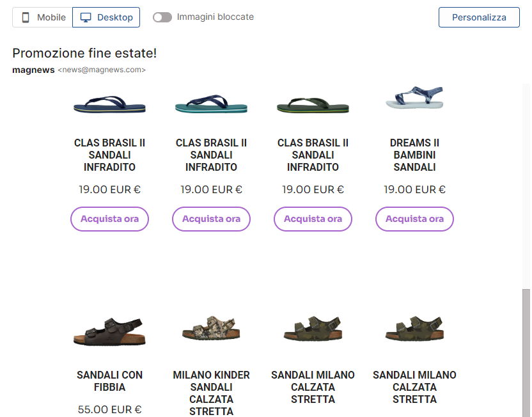532x417 pixels.
Task: Click Acquista ora under Dreams II Bambini
Action: click(x=414, y=219)
